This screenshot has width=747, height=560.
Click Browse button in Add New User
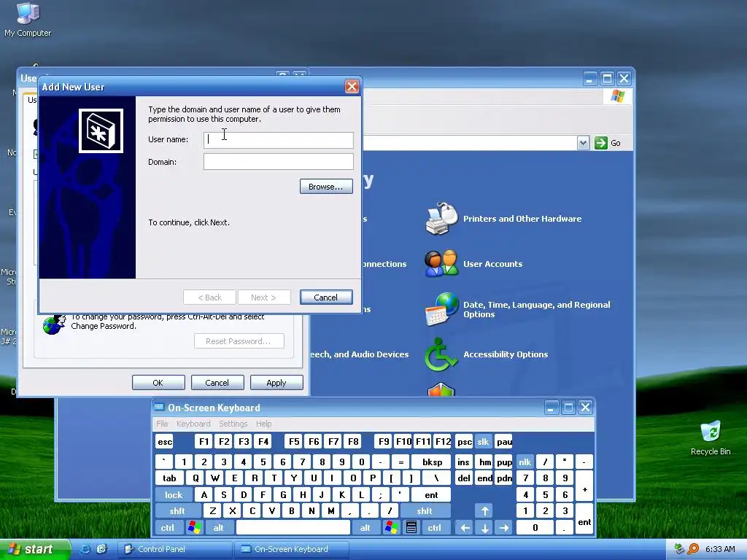click(x=326, y=187)
